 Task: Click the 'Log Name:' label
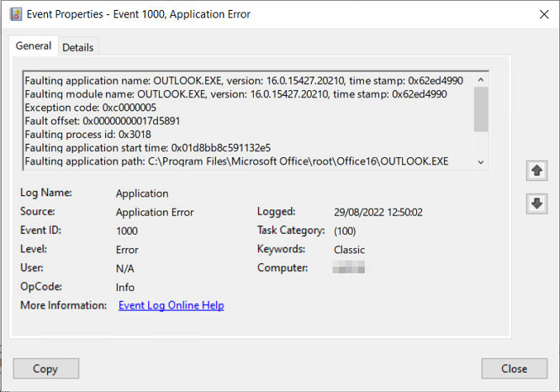coord(46,193)
